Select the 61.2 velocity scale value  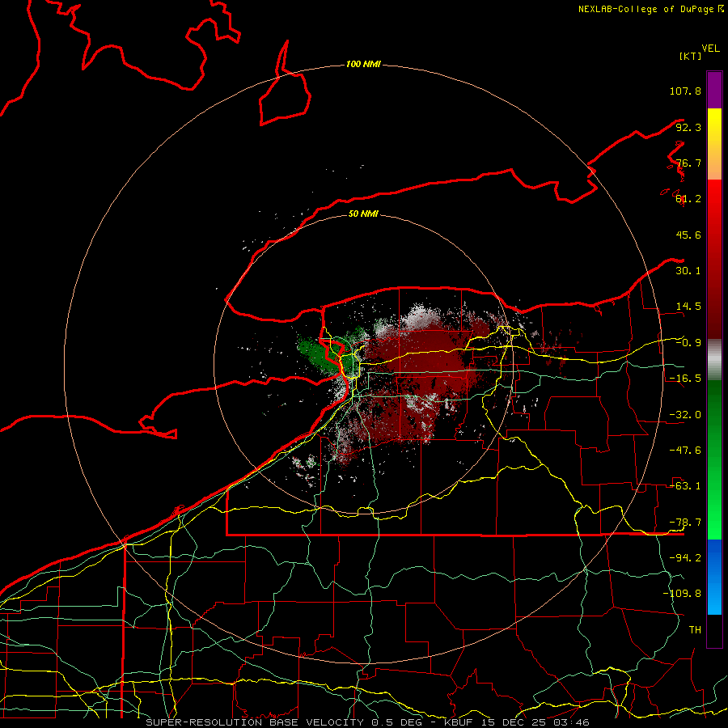tap(688, 199)
